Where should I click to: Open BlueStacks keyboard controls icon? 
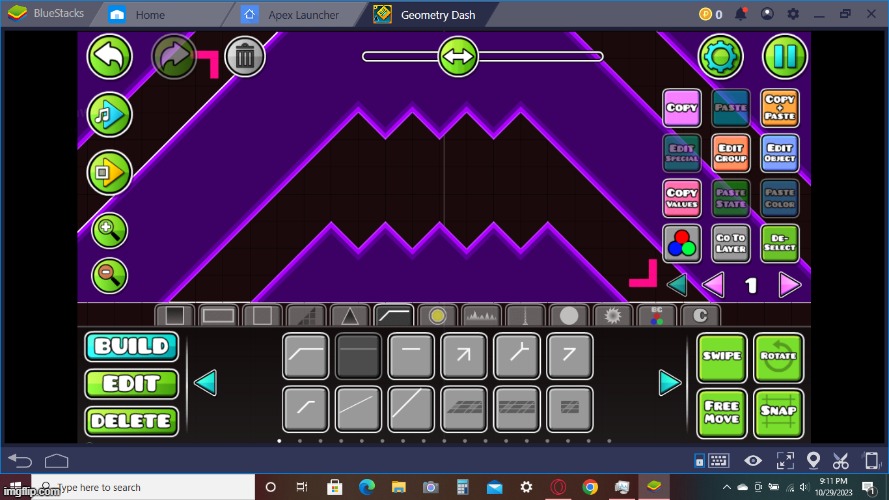pos(718,461)
